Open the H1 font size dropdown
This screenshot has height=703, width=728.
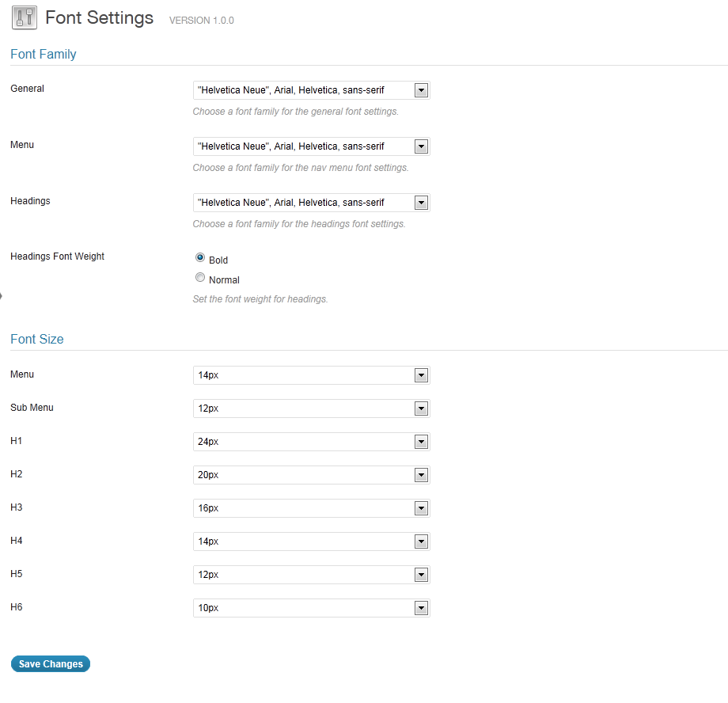pyautogui.click(x=312, y=442)
